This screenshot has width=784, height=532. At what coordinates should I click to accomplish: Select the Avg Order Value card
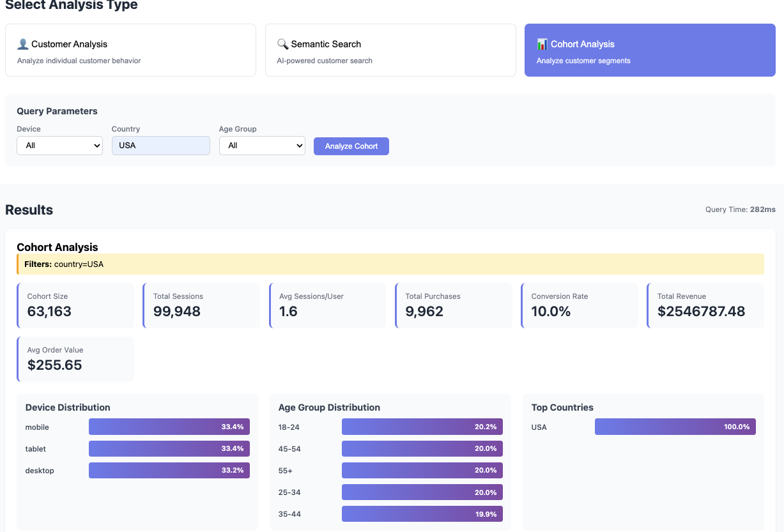pyautogui.click(x=75, y=359)
